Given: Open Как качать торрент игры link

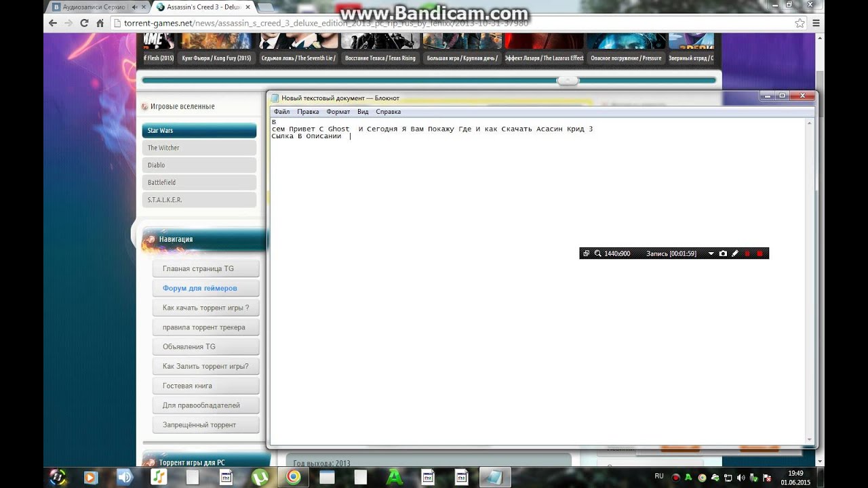Looking at the screenshot, I should point(205,308).
